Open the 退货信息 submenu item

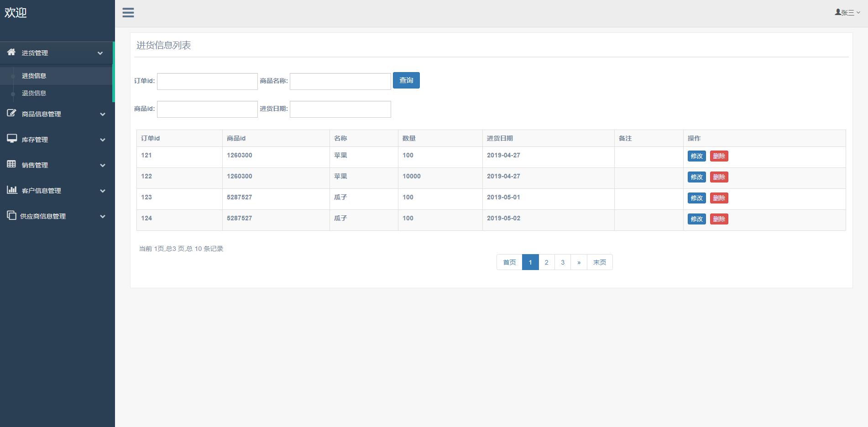(x=34, y=93)
